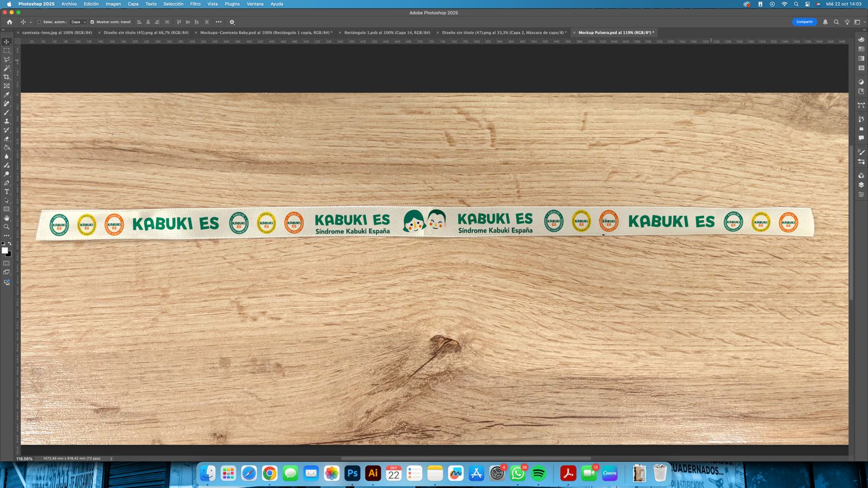
Task: Select the Eraser tool
Action: click(x=7, y=139)
